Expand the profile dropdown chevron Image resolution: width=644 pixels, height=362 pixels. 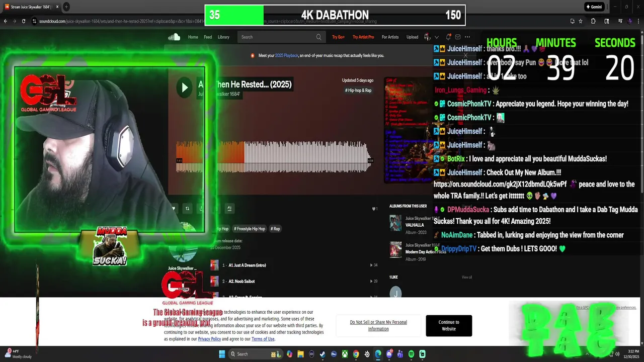(x=436, y=37)
